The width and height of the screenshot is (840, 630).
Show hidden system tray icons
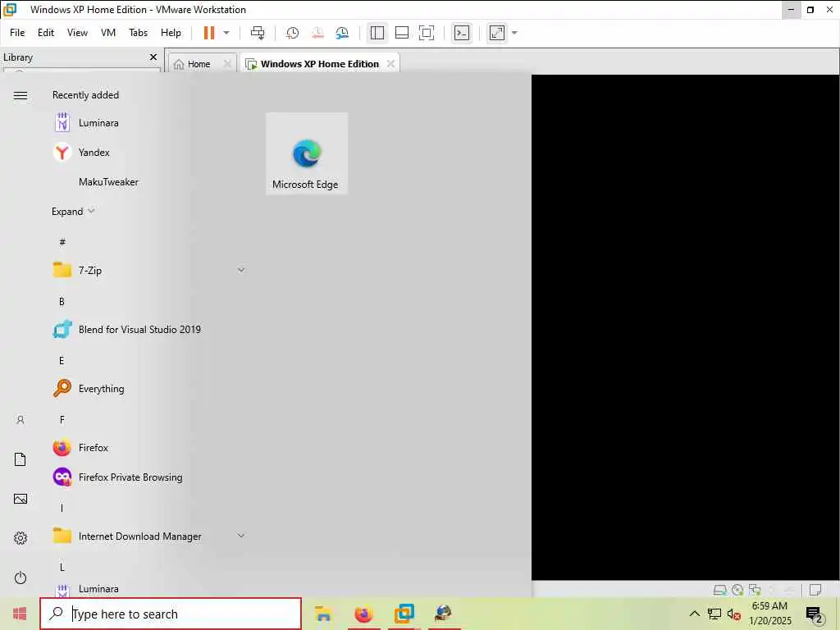click(694, 614)
